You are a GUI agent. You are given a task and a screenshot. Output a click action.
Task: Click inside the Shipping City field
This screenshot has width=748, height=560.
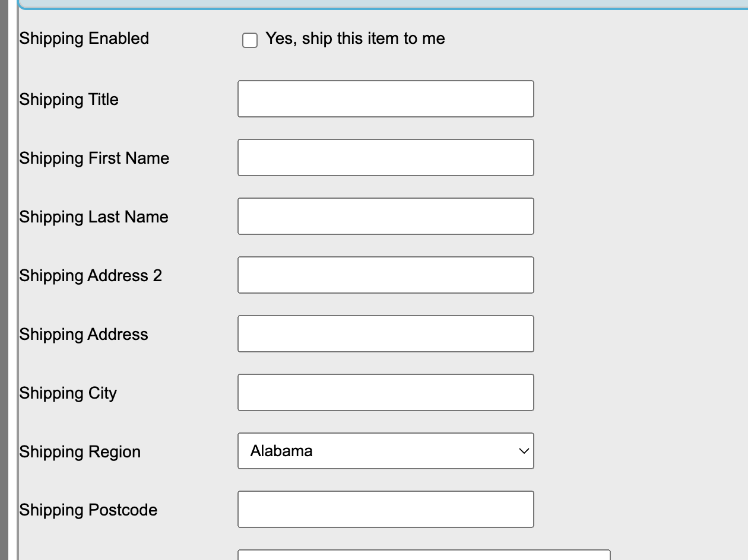pos(386,393)
